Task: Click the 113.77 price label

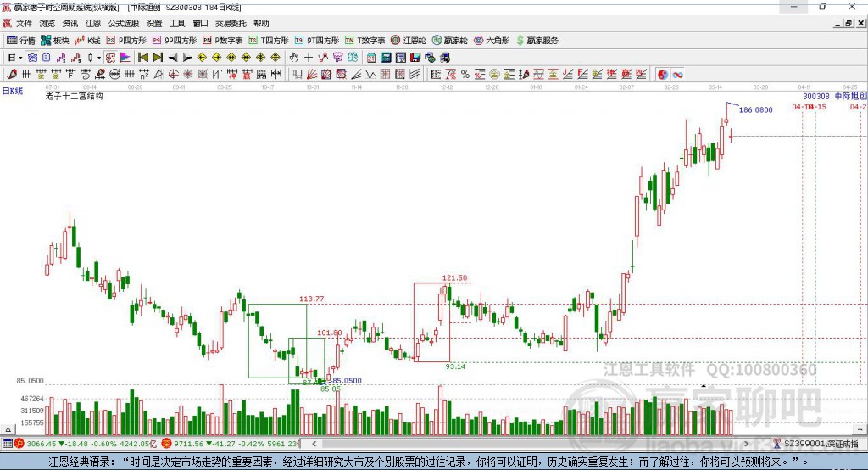Action: 312,299
